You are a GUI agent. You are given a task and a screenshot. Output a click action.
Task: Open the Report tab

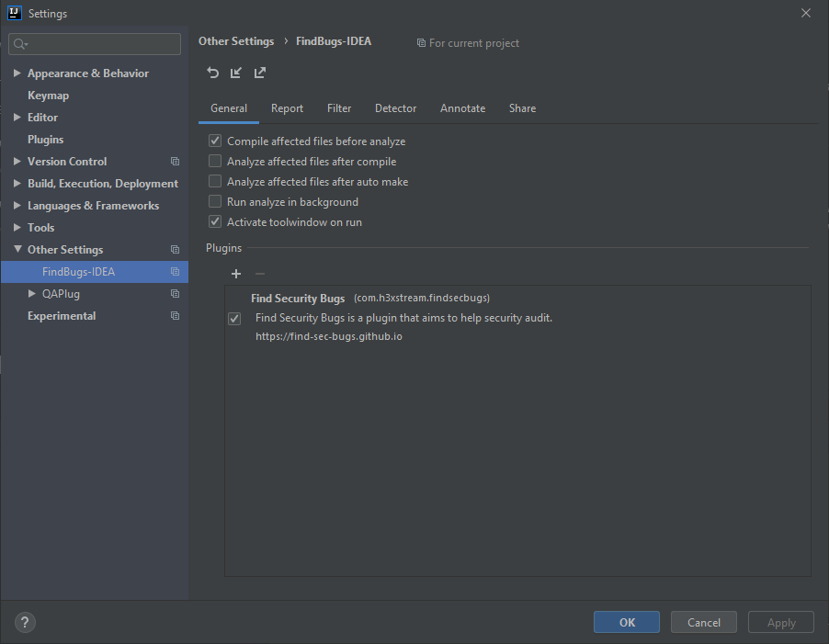click(287, 107)
